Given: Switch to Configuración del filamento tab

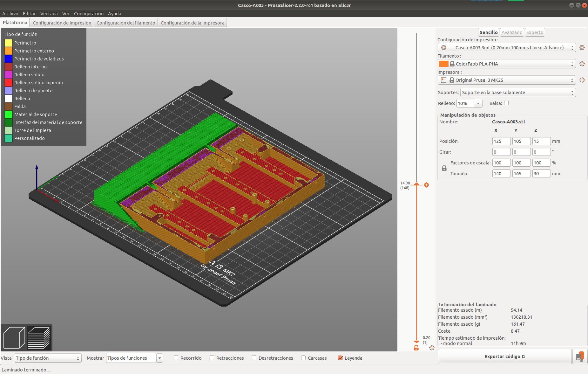Looking at the screenshot, I should (x=126, y=23).
